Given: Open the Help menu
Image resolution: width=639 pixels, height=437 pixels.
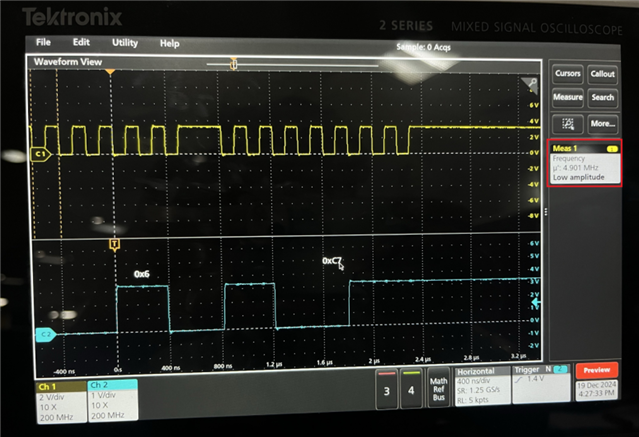Looking at the screenshot, I should tap(170, 43).
